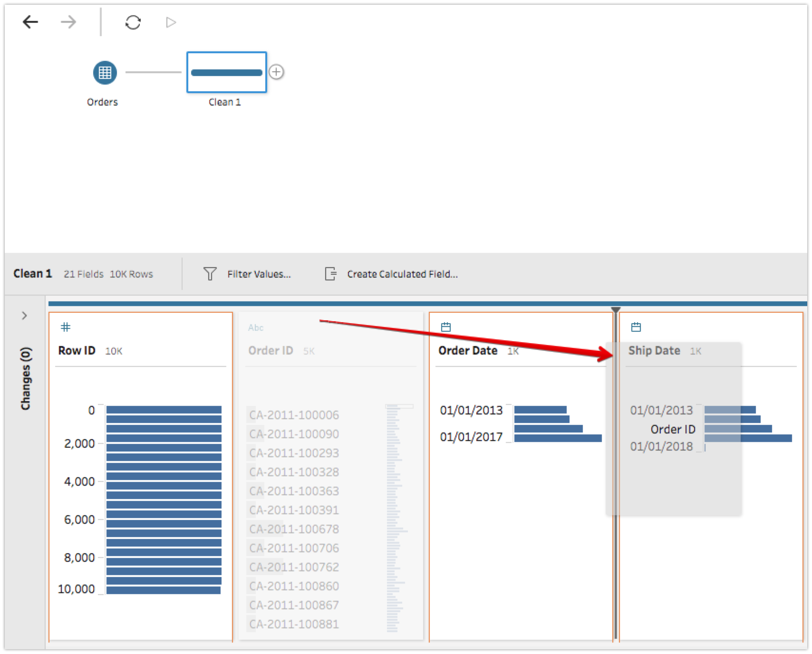
Task: Run the flow using the play icon
Action: (171, 22)
